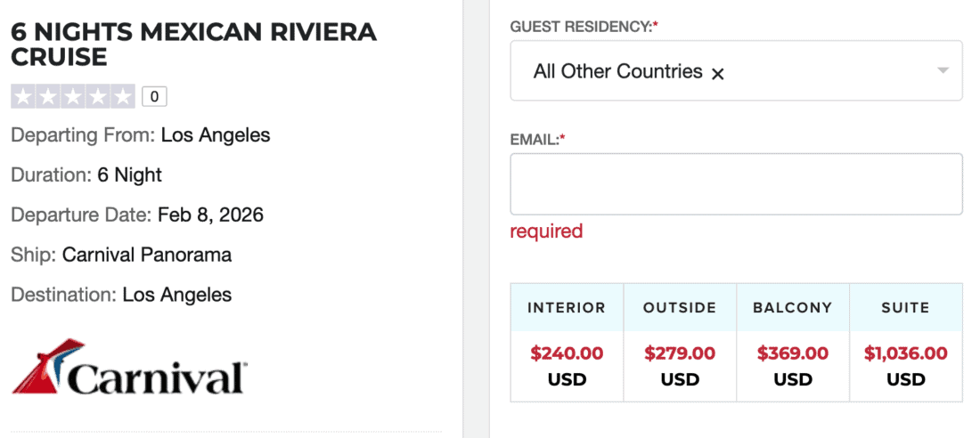The height and width of the screenshot is (438, 980).
Task: Click the fourth rating star
Action: pyautogui.click(x=98, y=96)
